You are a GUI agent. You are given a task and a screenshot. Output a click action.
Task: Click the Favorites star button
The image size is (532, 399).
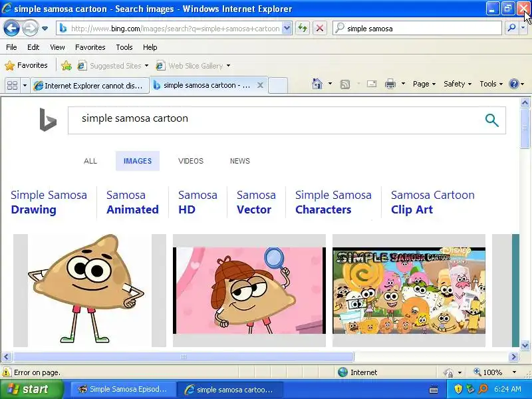(x=26, y=65)
